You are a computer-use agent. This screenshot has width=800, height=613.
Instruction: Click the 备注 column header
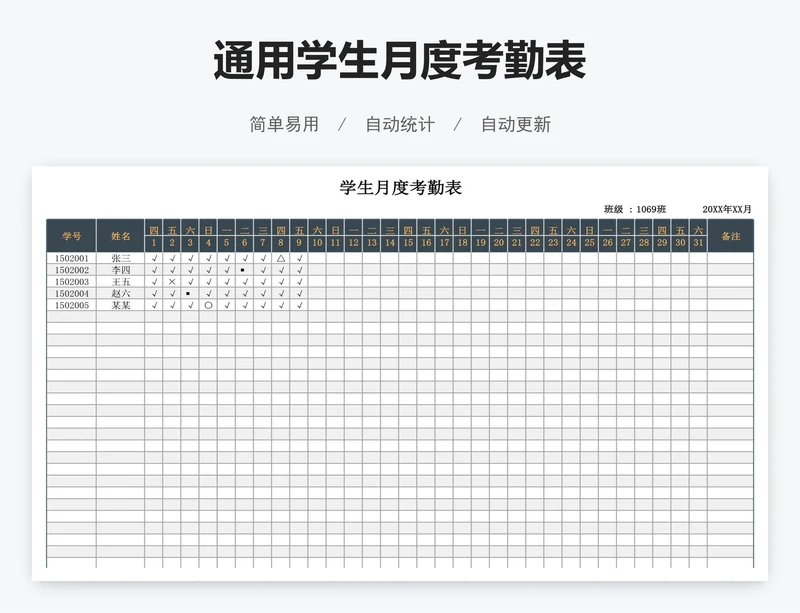click(731, 236)
